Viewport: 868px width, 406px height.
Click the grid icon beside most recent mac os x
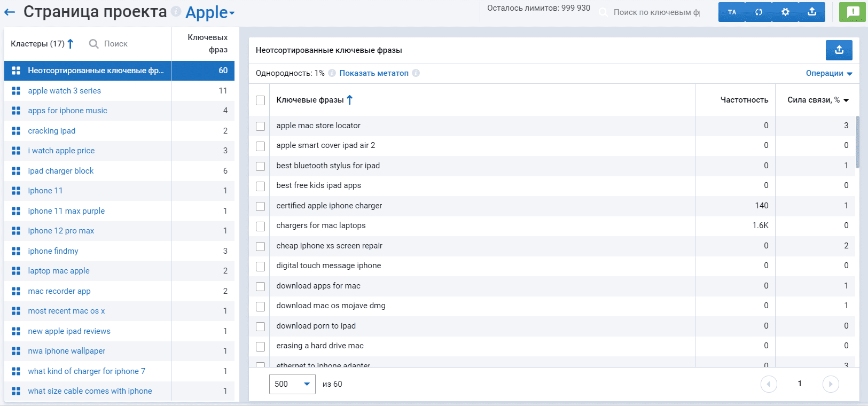[16, 311]
